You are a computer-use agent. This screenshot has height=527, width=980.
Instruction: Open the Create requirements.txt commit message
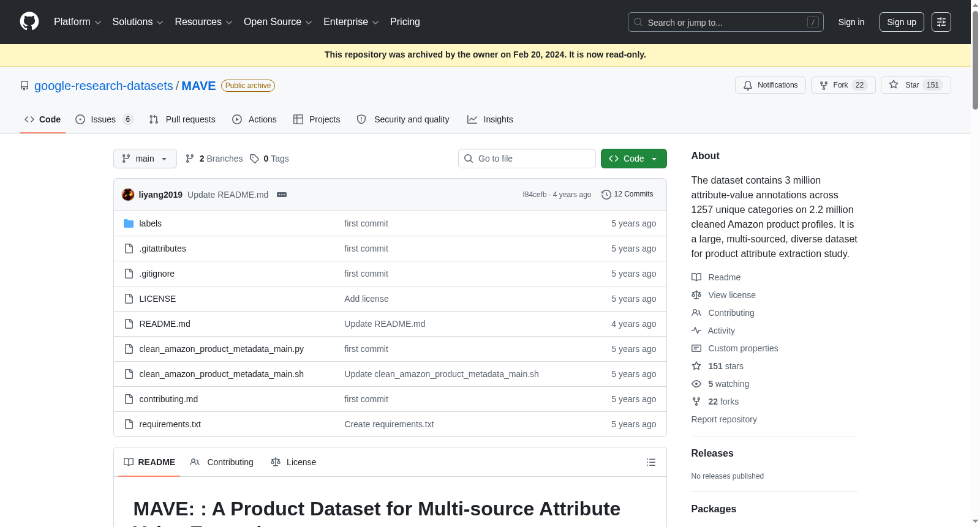pyautogui.click(x=389, y=424)
